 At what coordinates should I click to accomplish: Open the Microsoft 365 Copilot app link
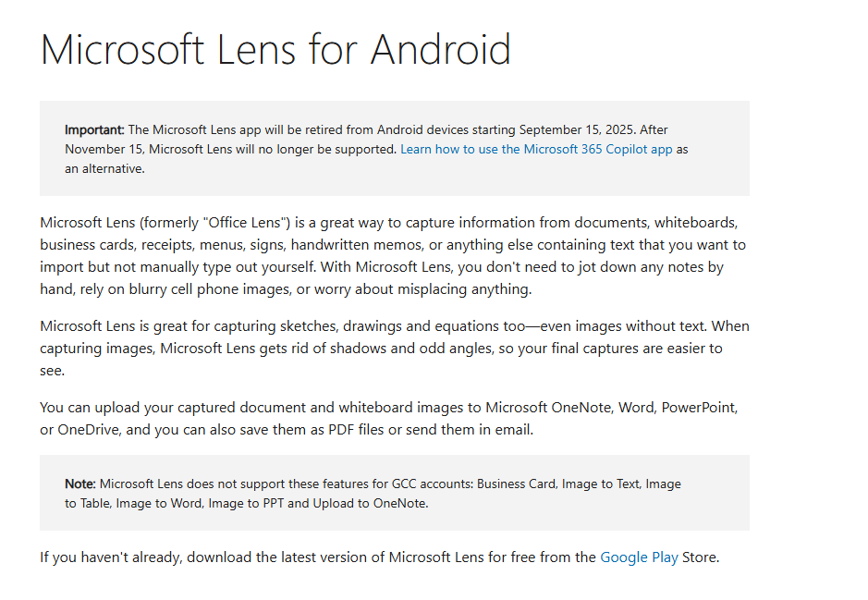click(536, 149)
